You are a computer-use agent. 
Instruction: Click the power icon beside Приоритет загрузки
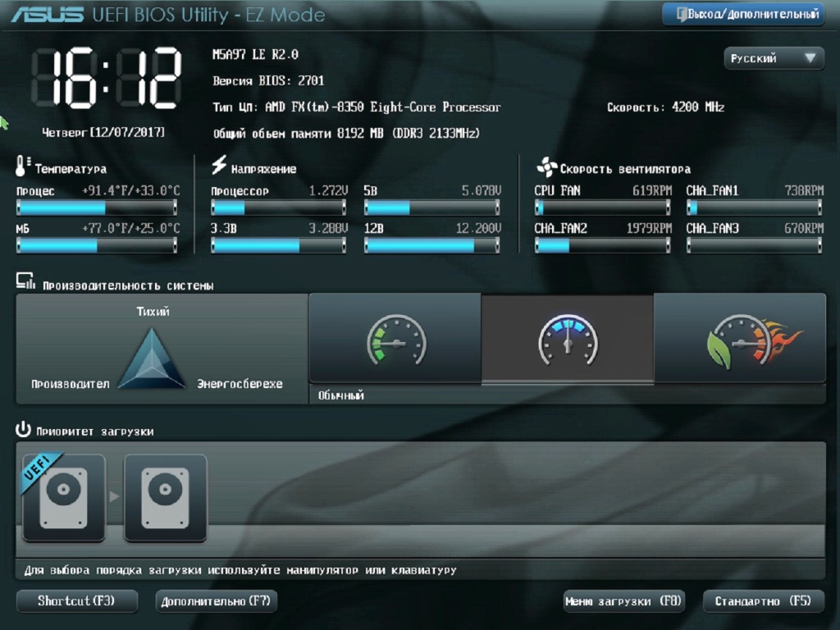click(x=23, y=430)
